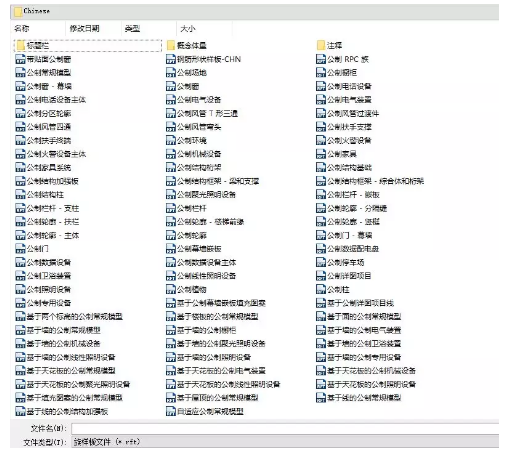This screenshot has height=449, width=521.
Task: Click the file icon beside 公制电气设备
Action: [171, 99]
